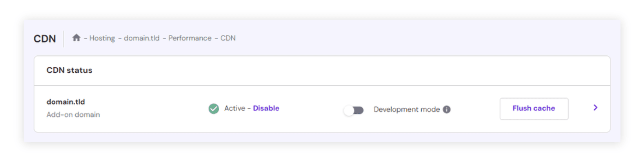Image resolution: width=644 pixels, height=160 pixels.
Task: Expand domain.tld details with right chevron
Action: [595, 108]
